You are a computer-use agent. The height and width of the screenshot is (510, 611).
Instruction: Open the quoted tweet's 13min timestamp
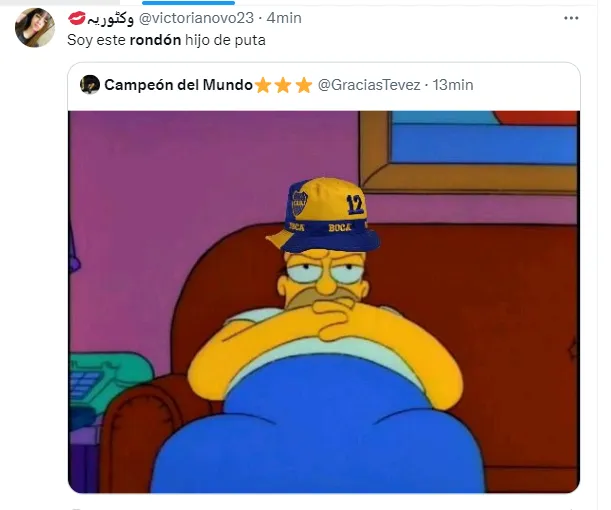click(x=453, y=85)
